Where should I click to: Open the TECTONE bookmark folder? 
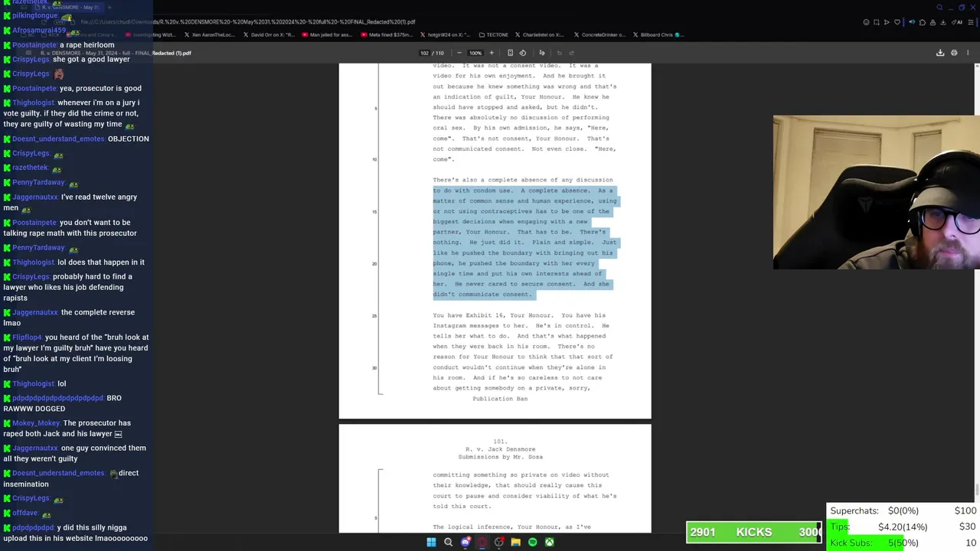(493, 34)
